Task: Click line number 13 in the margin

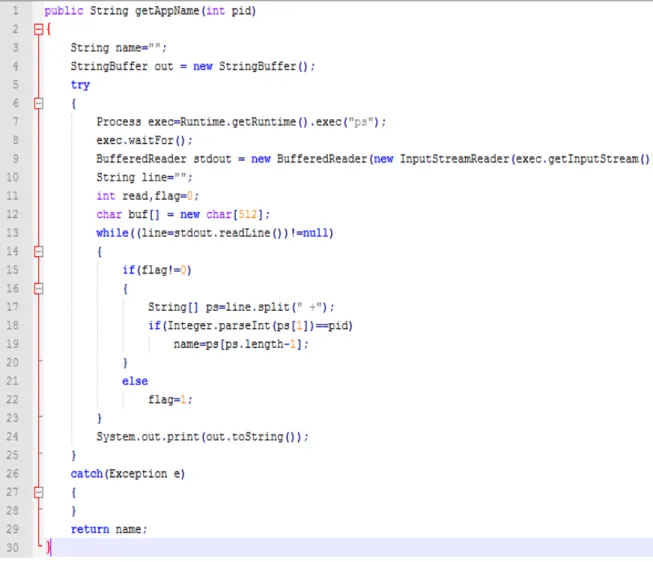Action: click(x=12, y=232)
